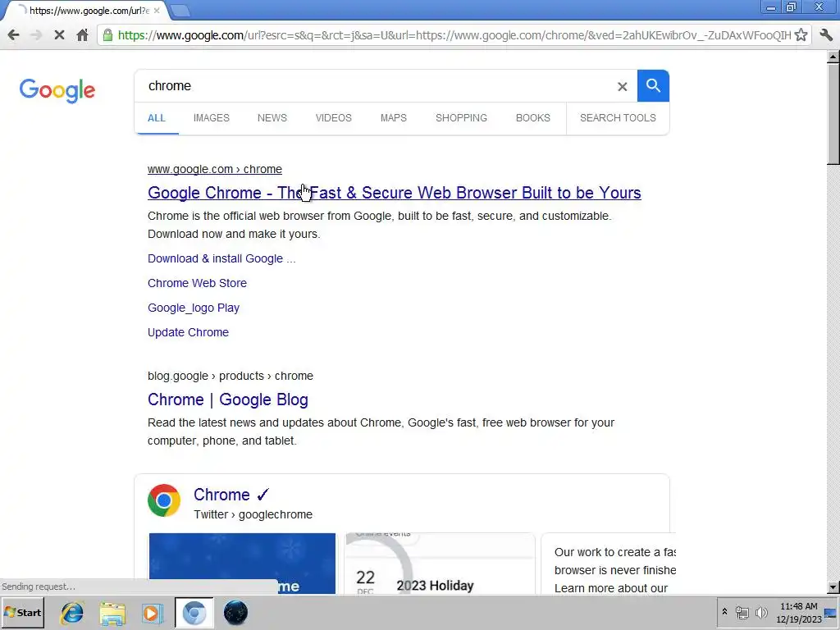Open the Google Chrome Fast & Secure result
The image size is (840, 630).
pos(395,193)
